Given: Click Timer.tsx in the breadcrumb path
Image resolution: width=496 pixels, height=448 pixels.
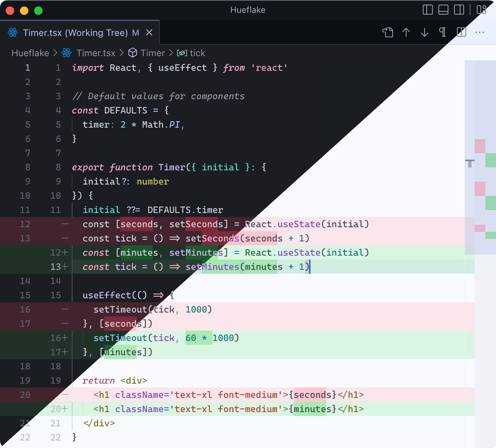Looking at the screenshot, I should [95, 53].
